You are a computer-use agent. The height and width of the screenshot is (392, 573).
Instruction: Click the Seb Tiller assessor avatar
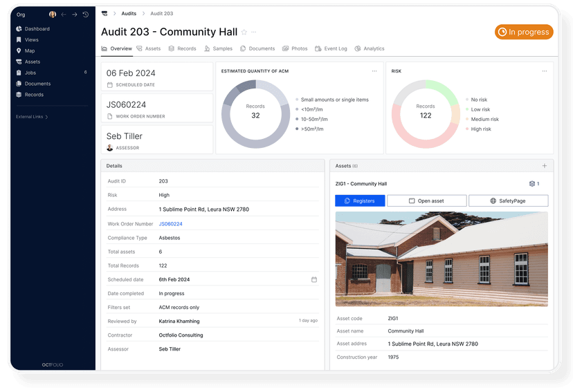click(x=109, y=148)
